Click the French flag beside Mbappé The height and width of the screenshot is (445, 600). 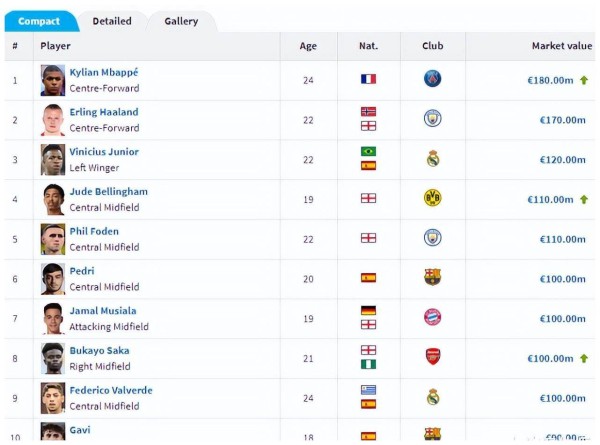pyautogui.click(x=368, y=79)
